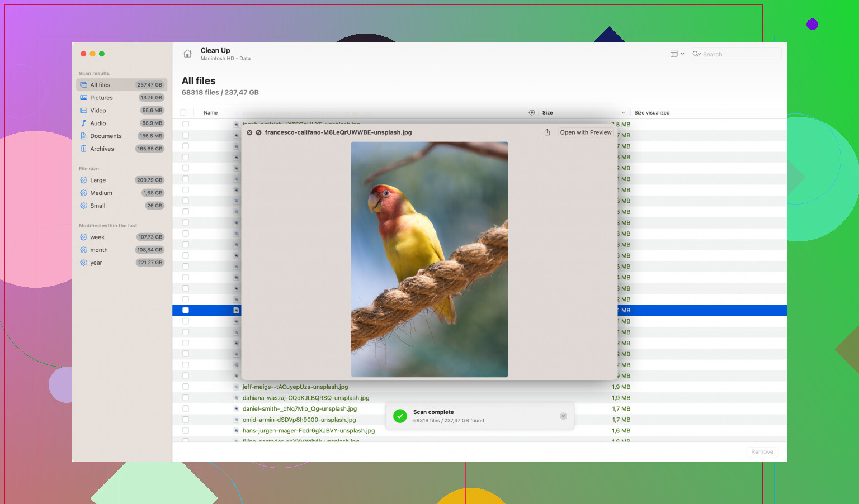The width and height of the screenshot is (859, 504).
Task: Toggle the select-all checkbox in header
Action: (x=183, y=113)
